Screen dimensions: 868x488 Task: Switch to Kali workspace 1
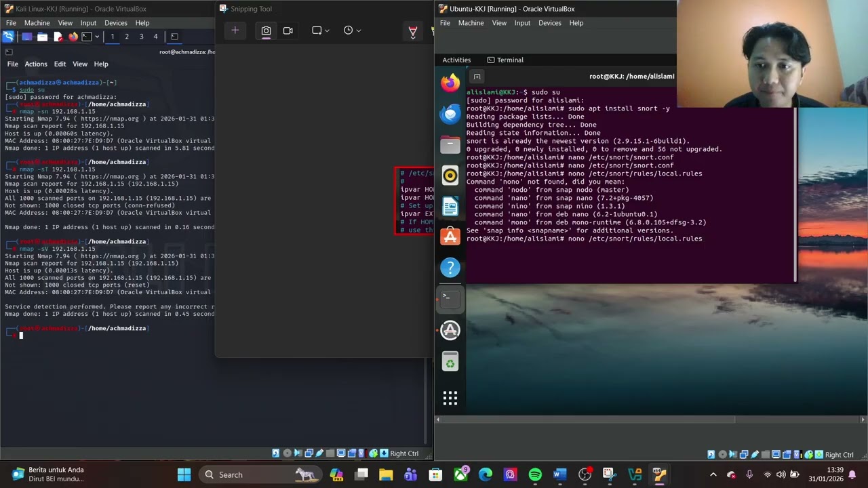pos(113,37)
